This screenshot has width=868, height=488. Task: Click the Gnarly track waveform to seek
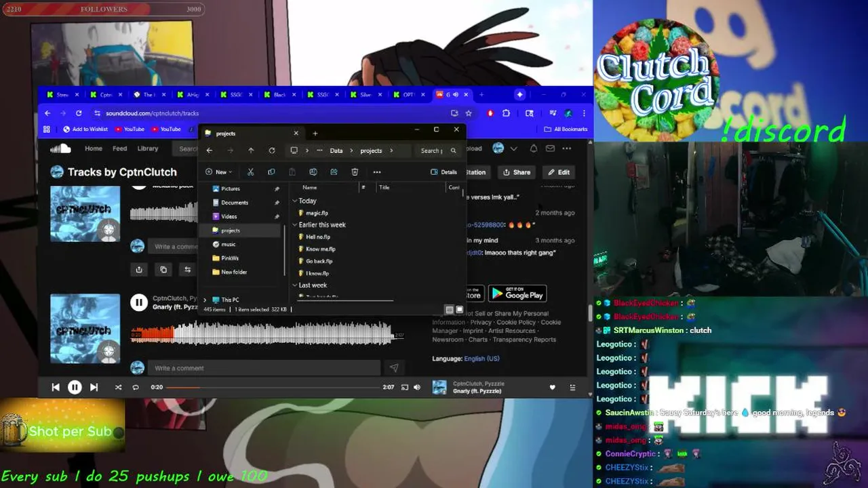pos(260,334)
